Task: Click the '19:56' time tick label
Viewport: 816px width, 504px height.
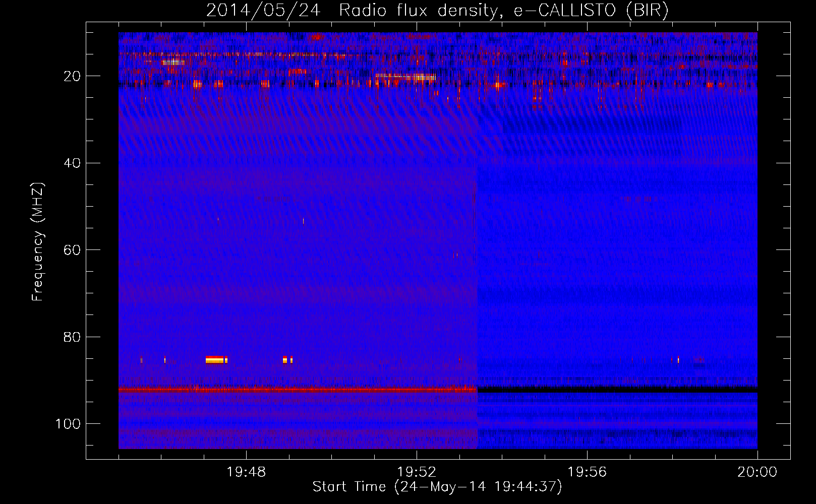Action: pyautogui.click(x=587, y=472)
